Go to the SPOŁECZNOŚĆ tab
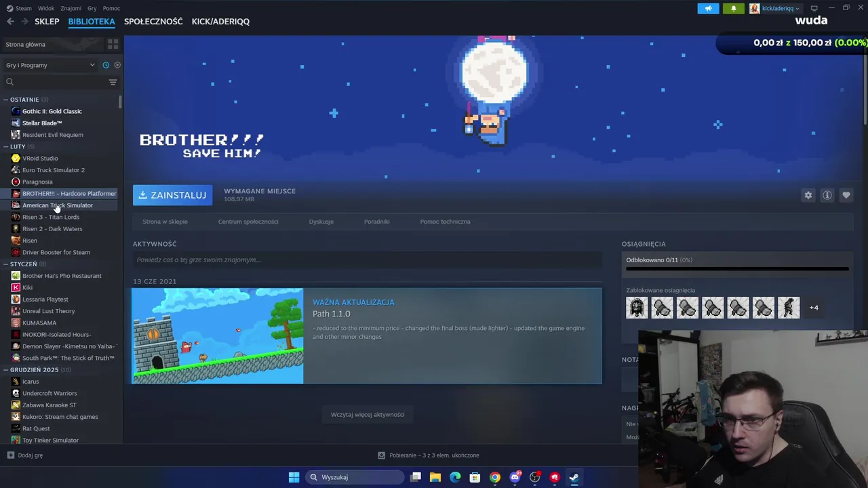Image resolution: width=868 pixels, height=488 pixels. point(153,21)
